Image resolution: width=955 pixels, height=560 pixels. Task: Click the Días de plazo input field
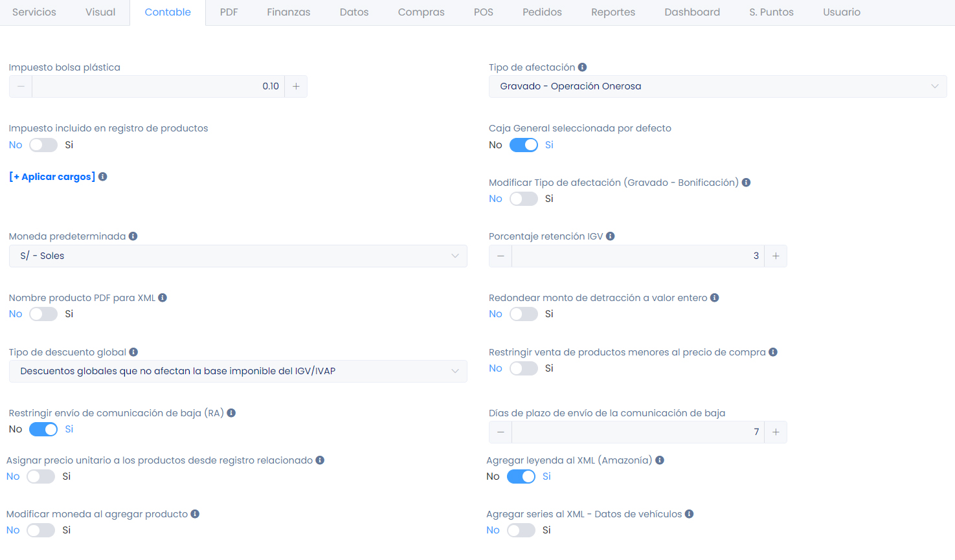point(637,432)
